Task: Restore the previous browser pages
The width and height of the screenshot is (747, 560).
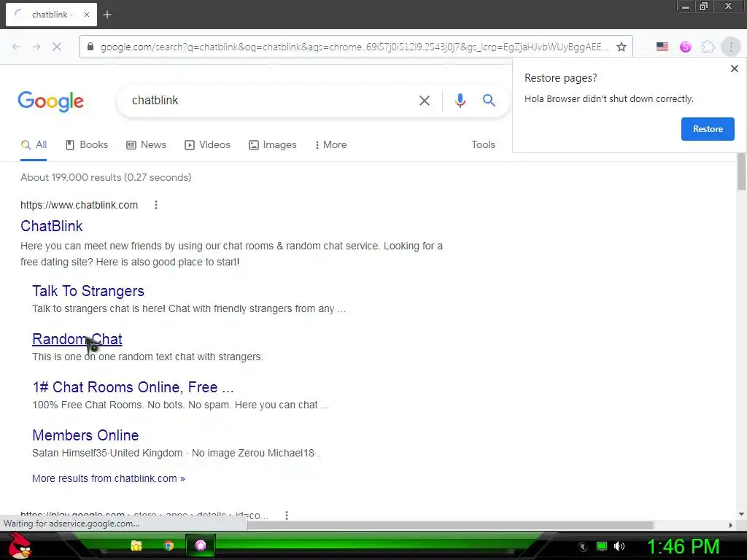Action: [x=708, y=129]
